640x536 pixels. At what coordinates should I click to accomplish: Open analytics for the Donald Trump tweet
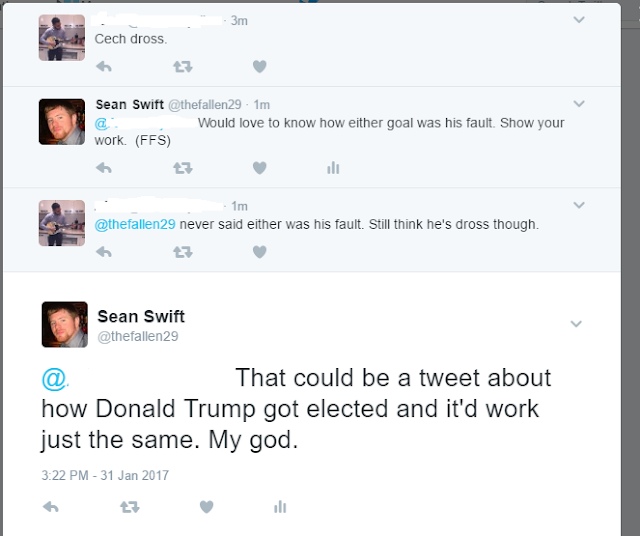point(280,507)
